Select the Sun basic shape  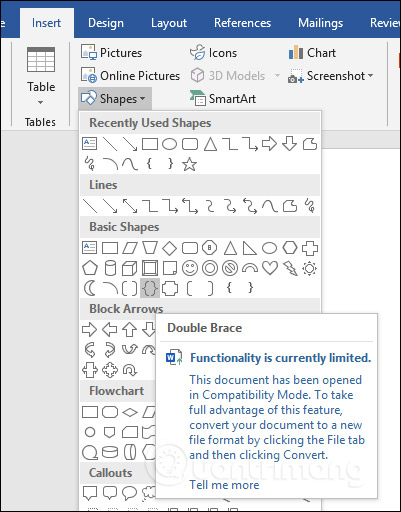click(309, 268)
